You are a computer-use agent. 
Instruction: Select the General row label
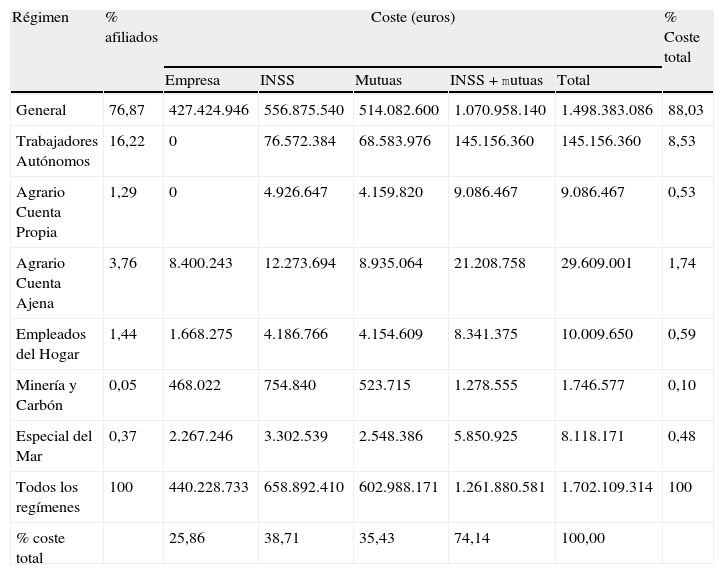41,110
